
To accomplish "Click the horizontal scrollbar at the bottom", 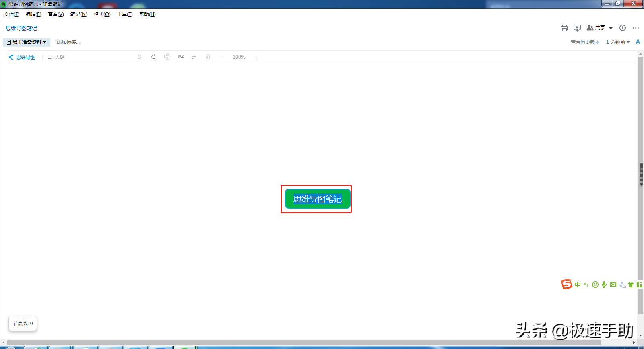I will 304,342.
